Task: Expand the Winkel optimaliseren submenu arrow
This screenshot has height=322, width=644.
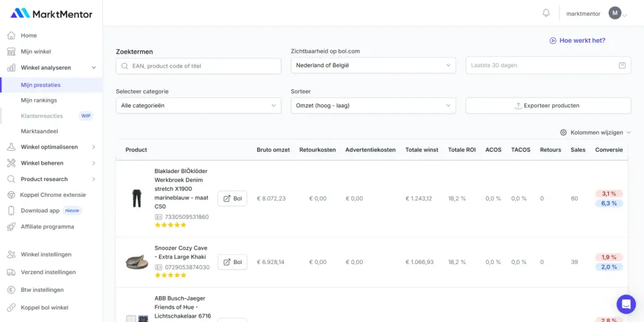Action: coord(94,147)
